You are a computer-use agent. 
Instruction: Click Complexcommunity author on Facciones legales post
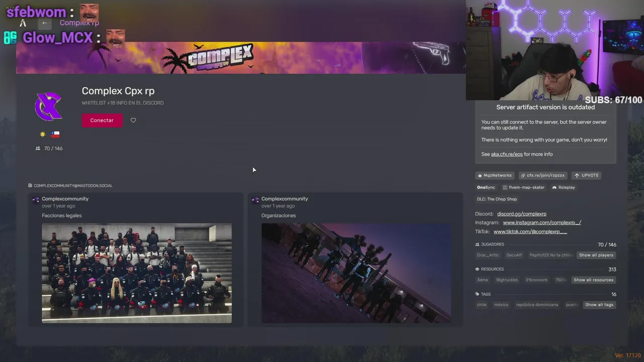click(65, 199)
